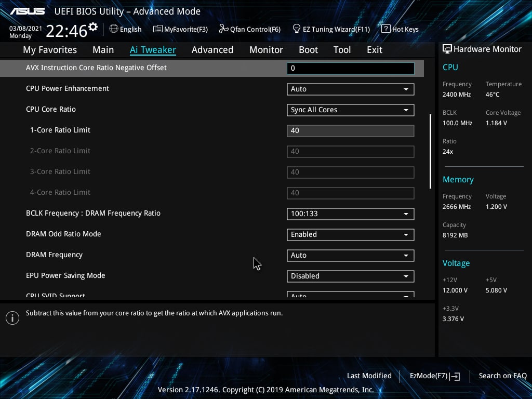The image size is (532, 399).
Task: Click the 2-Core Ratio Limit field
Action: (x=350, y=151)
